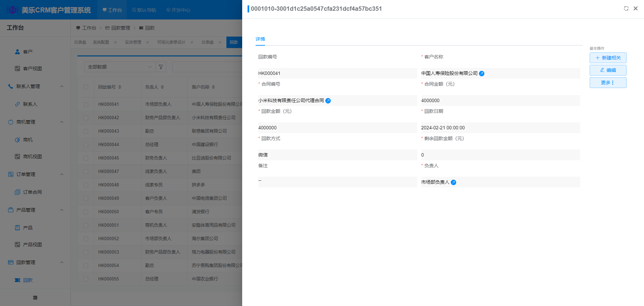The width and height of the screenshot is (644, 306).
Task: Switch to the 详情 tab
Action: (x=260, y=39)
